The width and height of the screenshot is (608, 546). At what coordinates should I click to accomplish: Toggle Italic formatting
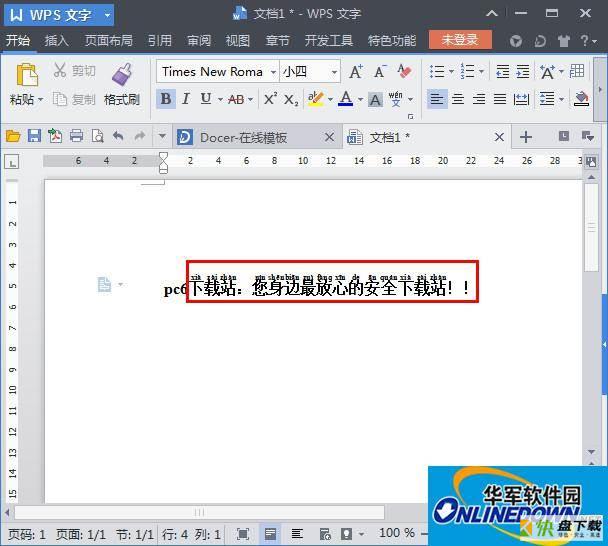[x=186, y=99]
